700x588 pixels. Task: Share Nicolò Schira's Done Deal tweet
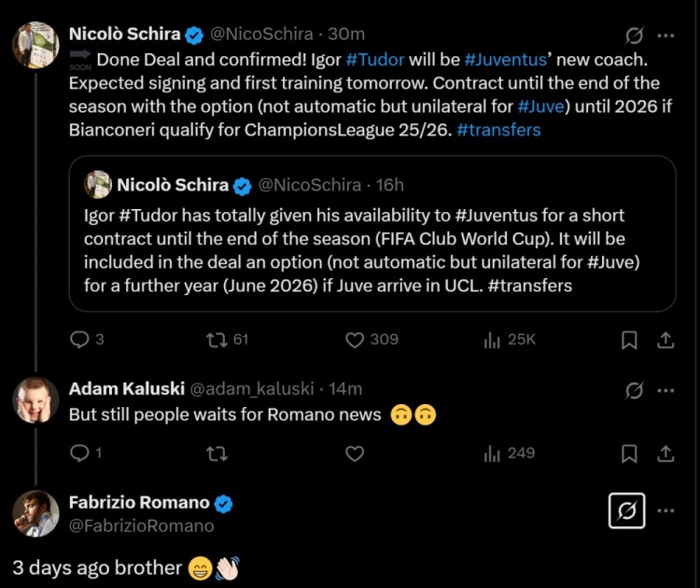(665, 340)
